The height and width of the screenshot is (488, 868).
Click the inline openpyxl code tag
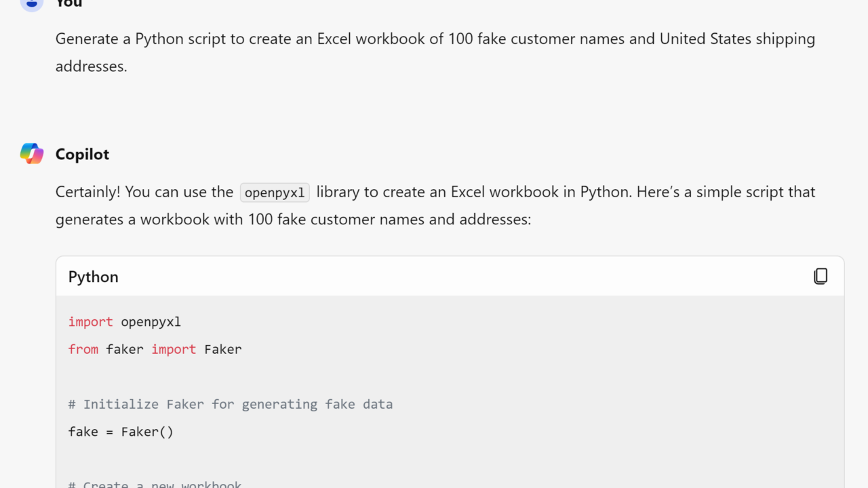[275, 192]
